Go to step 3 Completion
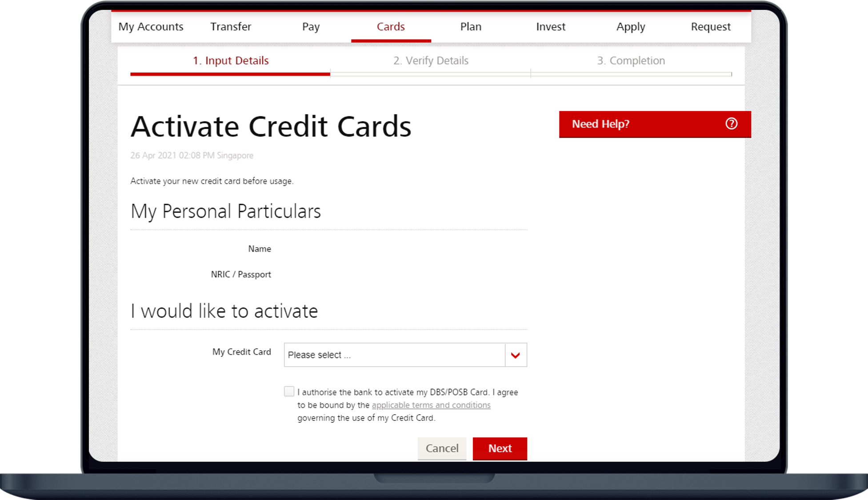Viewport: 868px width, 500px height. click(631, 60)
